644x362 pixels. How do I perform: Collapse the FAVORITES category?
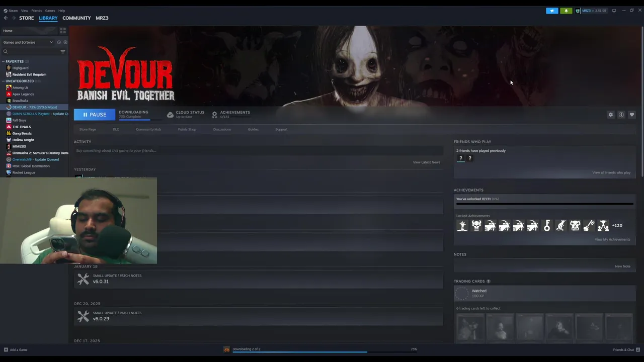3,61
